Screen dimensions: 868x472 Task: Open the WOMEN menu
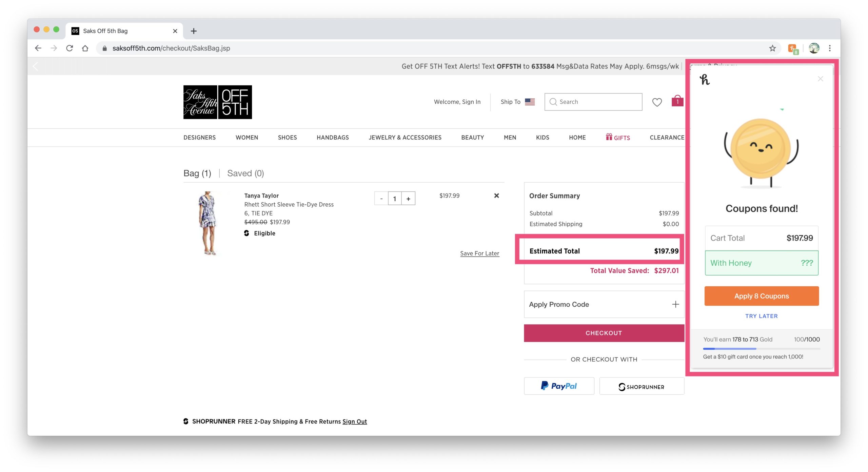click(x=247, y=138)
